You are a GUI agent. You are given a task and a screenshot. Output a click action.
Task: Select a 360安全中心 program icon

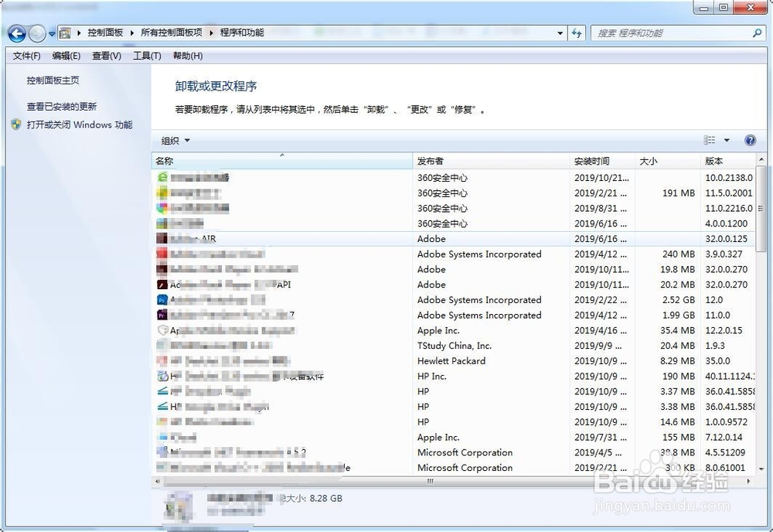(163, 178)
